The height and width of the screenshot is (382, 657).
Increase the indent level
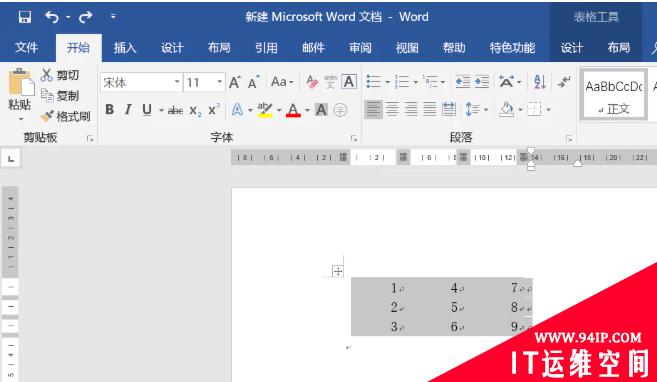click(482, 82)
